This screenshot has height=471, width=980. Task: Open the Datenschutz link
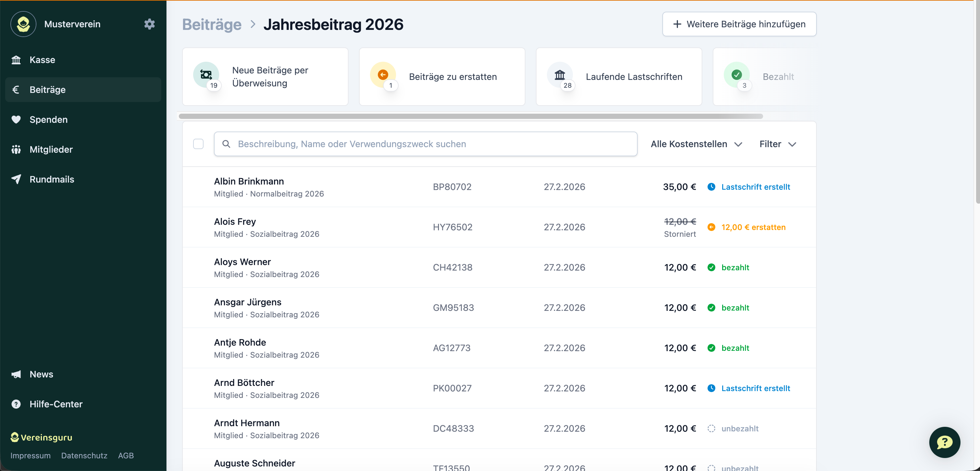coord(84,455)
